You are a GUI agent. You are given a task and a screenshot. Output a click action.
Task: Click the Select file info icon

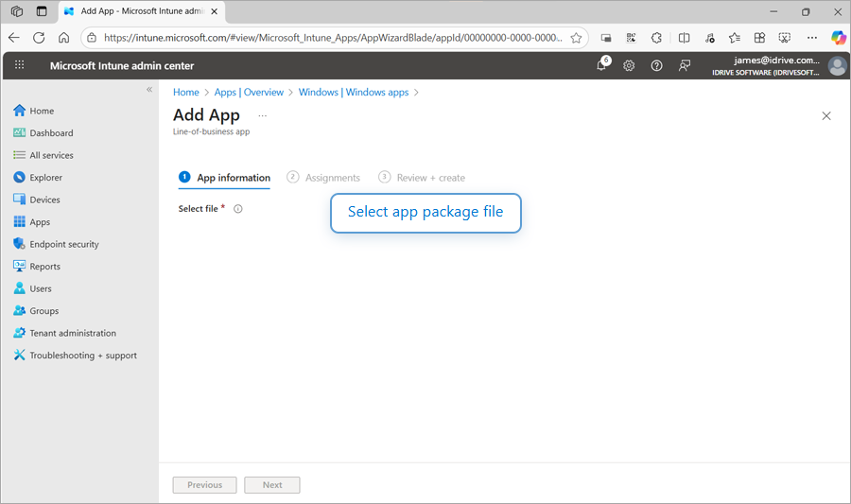pyautogui.click(x=238, y=209)
